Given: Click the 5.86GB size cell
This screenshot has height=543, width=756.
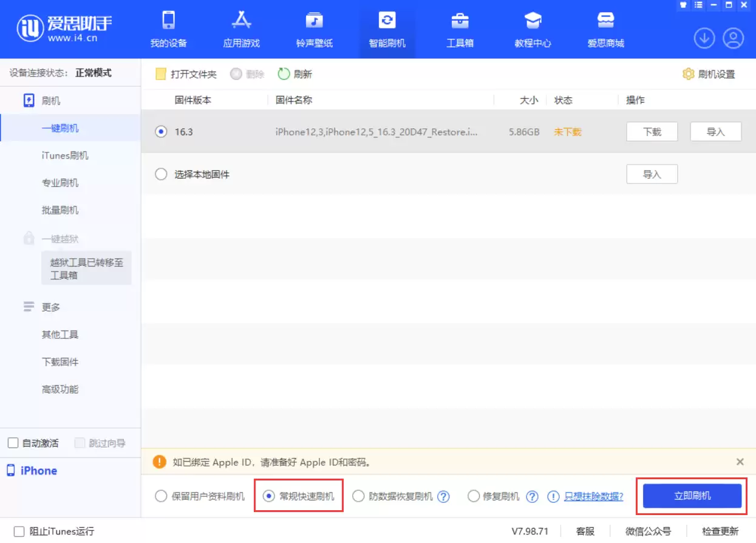Looking at the screenshot, I should [524, 131].
